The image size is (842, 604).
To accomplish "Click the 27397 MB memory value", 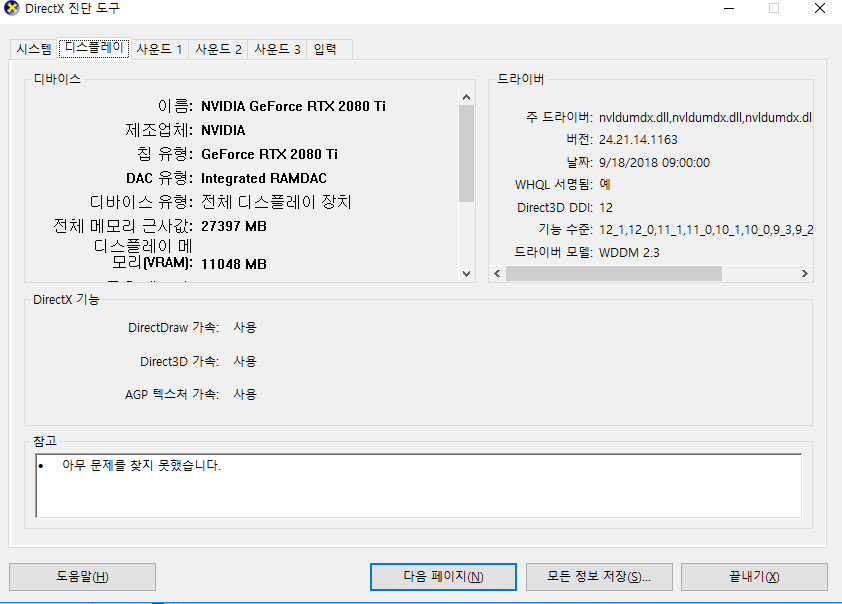I will pyautogui.click(x=234, y=226).
